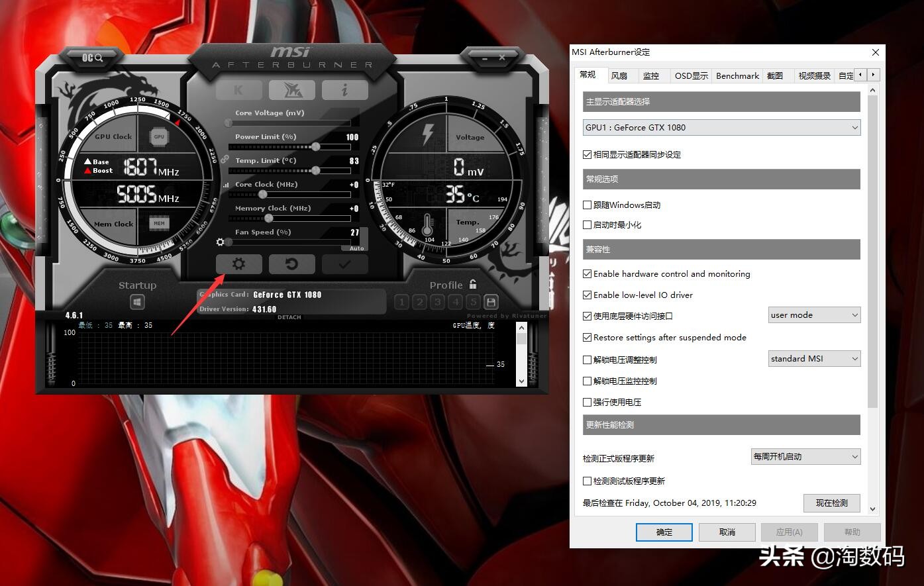Switch to the 常规 tab
The image size is (924, 586).
[x=588, y=74]
